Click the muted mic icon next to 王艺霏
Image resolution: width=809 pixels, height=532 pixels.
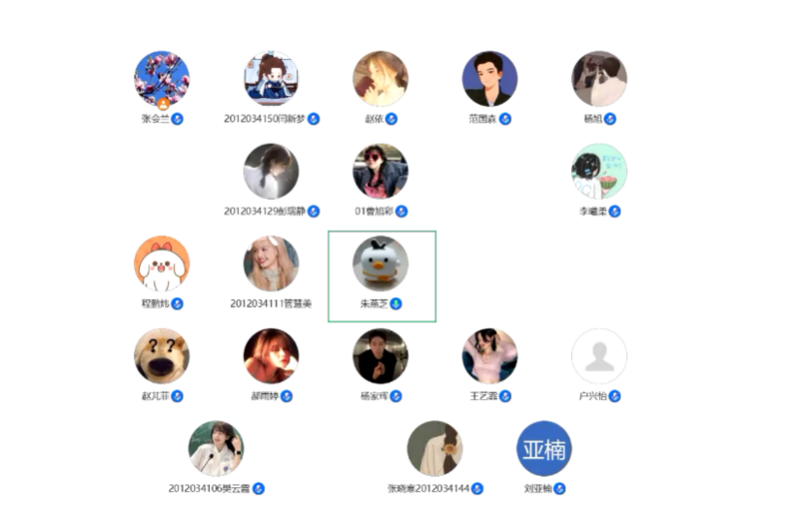pyautogui.click(x=505, y=396)
